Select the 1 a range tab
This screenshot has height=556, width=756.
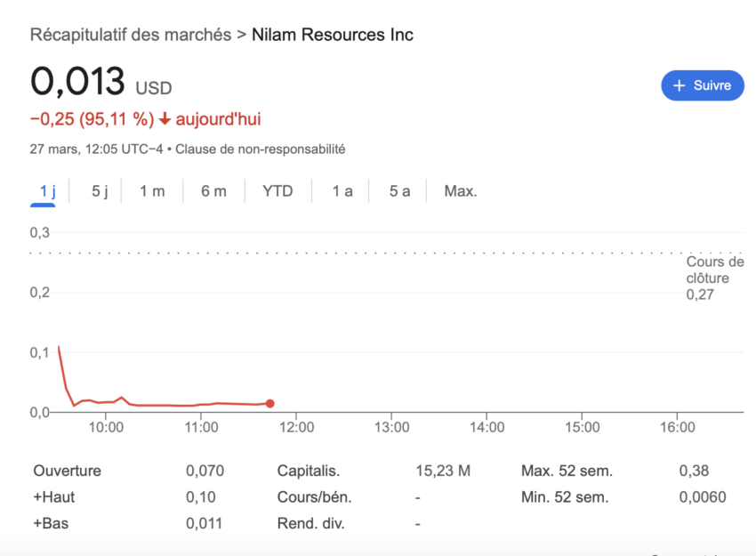[x=342, y=191]
